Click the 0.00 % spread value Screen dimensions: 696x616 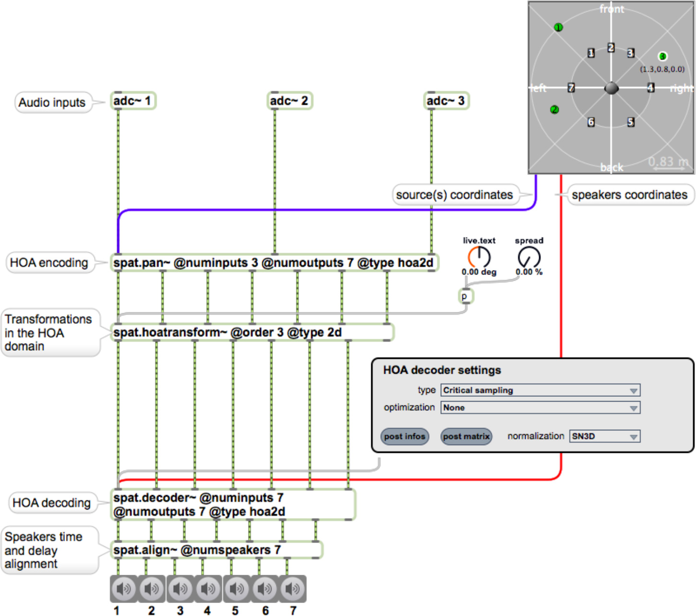(x=529, y=272)
